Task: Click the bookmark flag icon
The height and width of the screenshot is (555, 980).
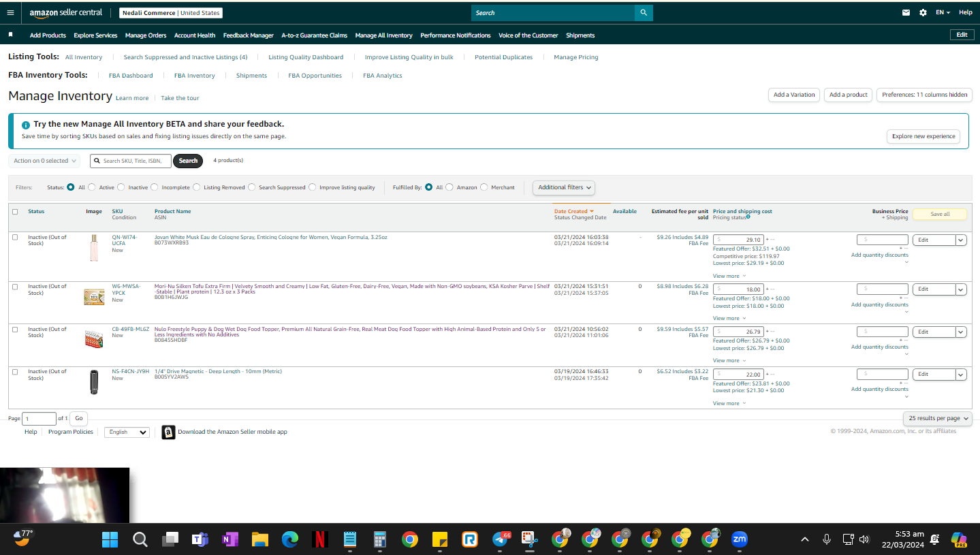Action: (10, 35)
